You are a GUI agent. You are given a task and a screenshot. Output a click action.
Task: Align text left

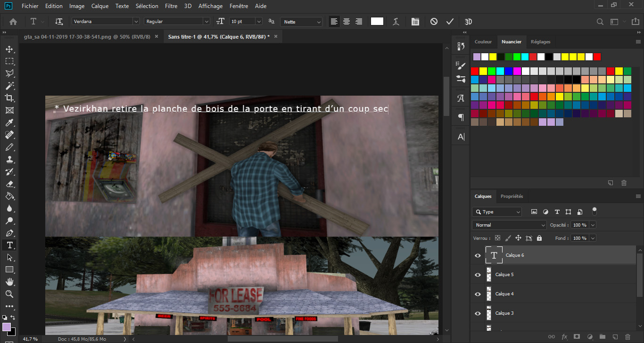(x=334, y=21)
